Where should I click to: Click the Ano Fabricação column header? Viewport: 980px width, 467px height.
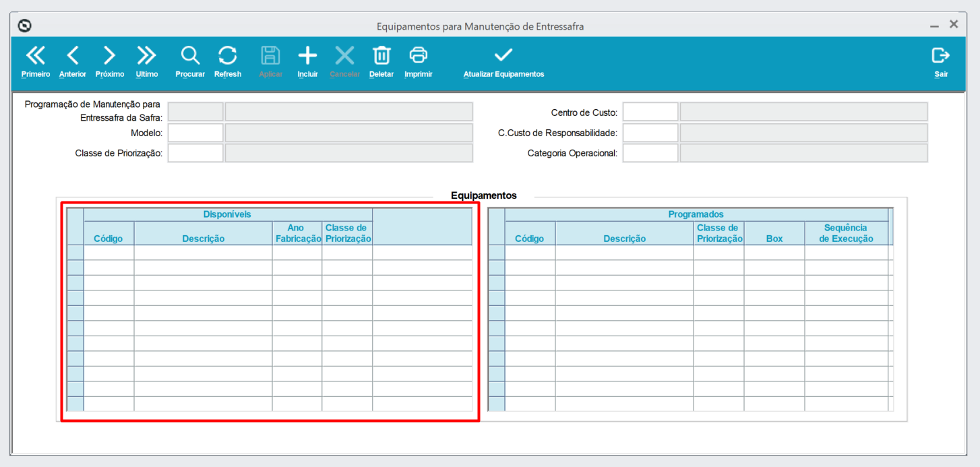(x=297, y=233)
